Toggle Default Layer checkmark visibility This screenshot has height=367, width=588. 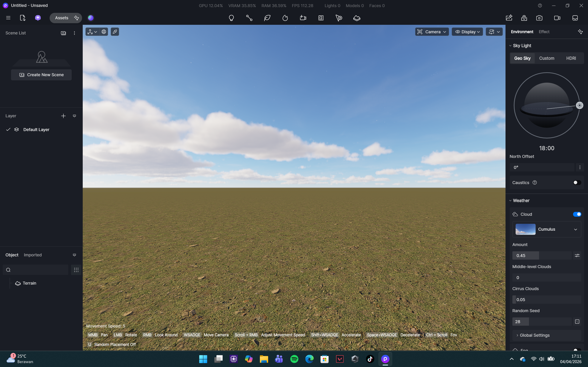pyautogui.click(x=8, y=129)
